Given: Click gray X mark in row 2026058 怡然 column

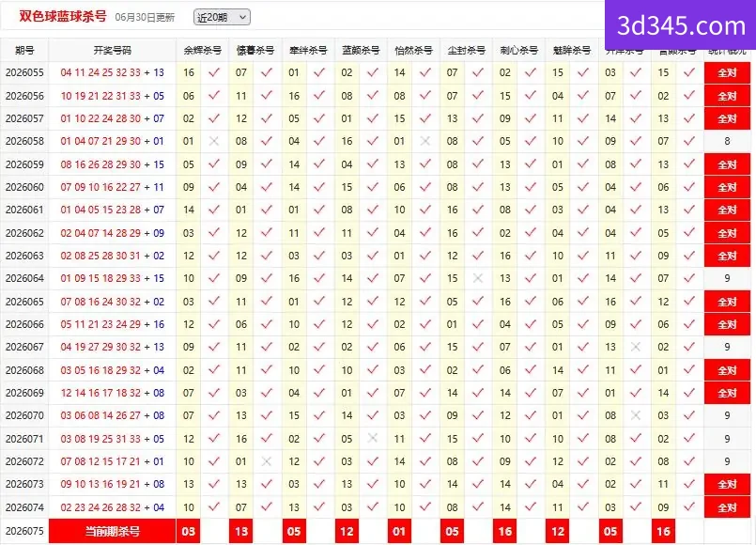Looking at the screenshot, I should pyautogui.click(x=424, y=141).
